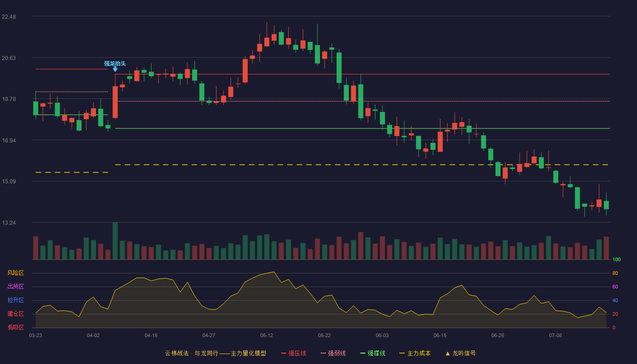Click the tallest volume bar below 强龙抬头
This screenshot has height=364, width=637.
click(x=115, y=241)
